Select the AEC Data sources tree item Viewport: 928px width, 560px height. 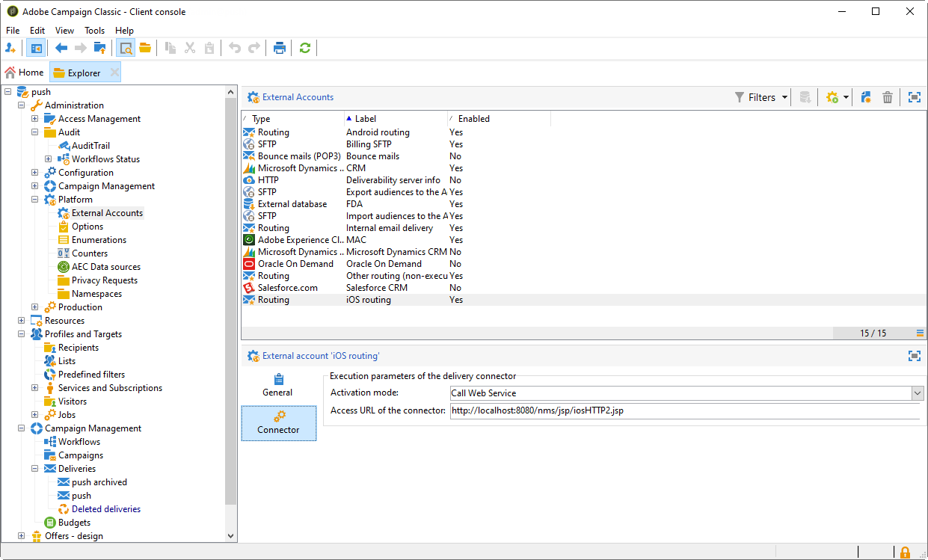(x=105, y=267)
